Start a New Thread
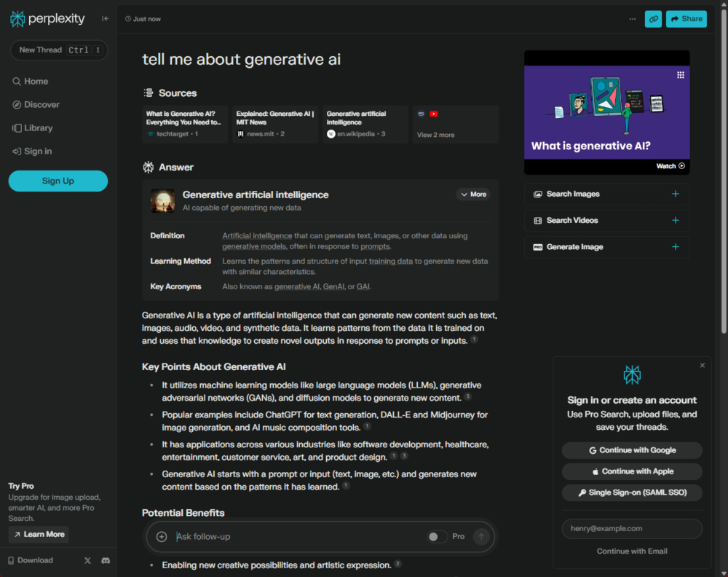Image resolution: width=728 pixels, height=577 pixels. point(59,50)
